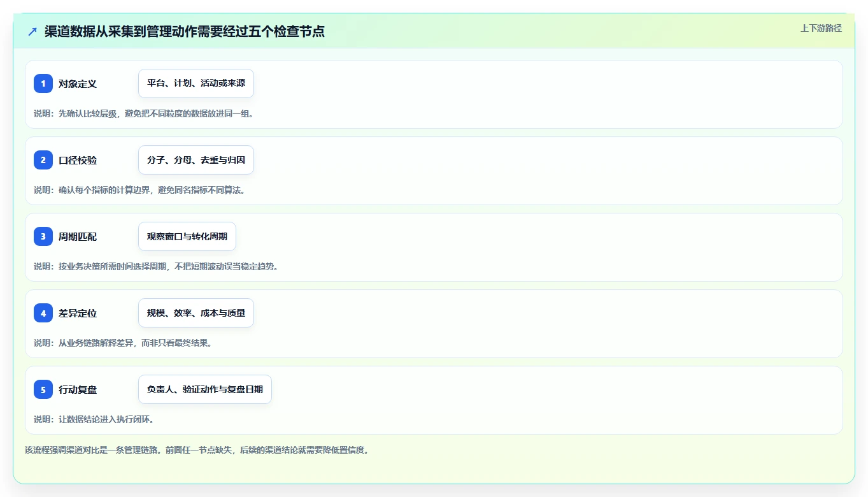Select the 对象定义 step title
Screen dimensions: 868x497
(78, 83)
